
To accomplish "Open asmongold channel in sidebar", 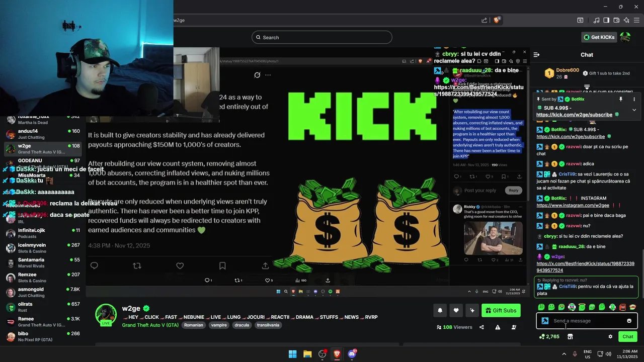I will 43,292.
